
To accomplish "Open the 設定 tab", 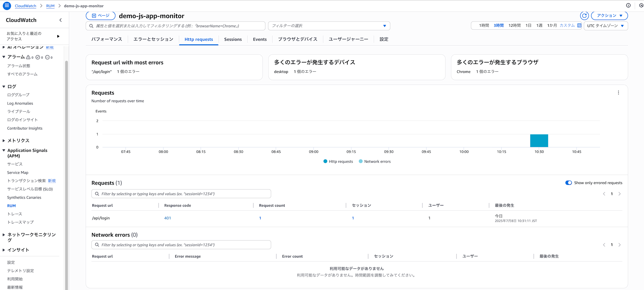I will click(x=384, y=39).
